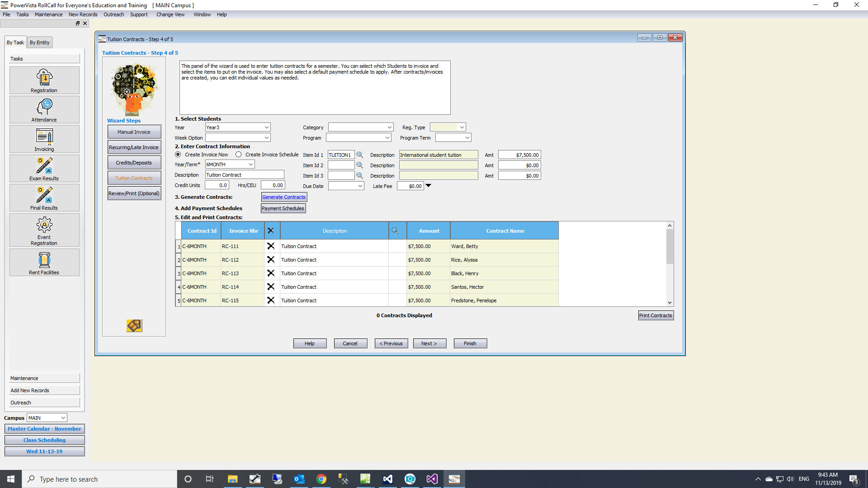The height and width of the screenshot is (488, 868).
Task: Open the Tasks menu
Action: click(22, 14)
